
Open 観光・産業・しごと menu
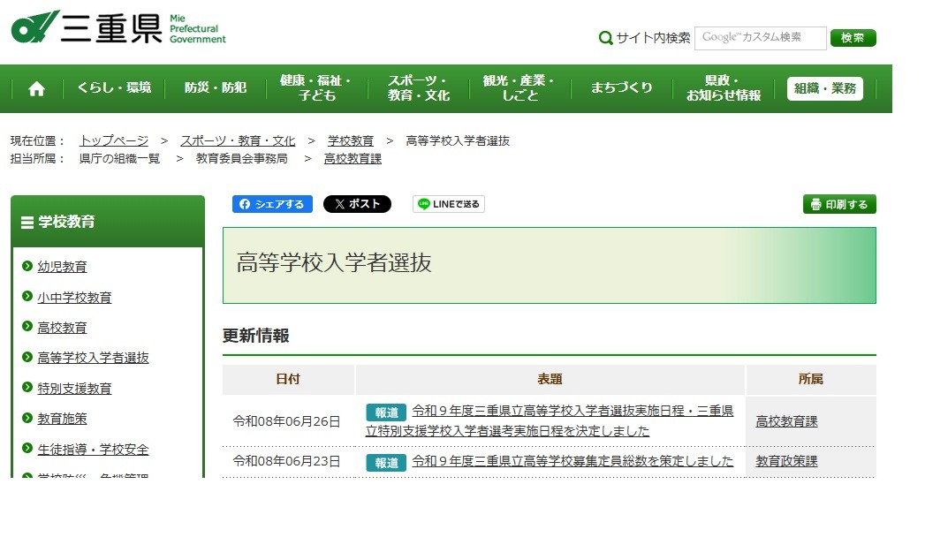[x=519, y=87]
